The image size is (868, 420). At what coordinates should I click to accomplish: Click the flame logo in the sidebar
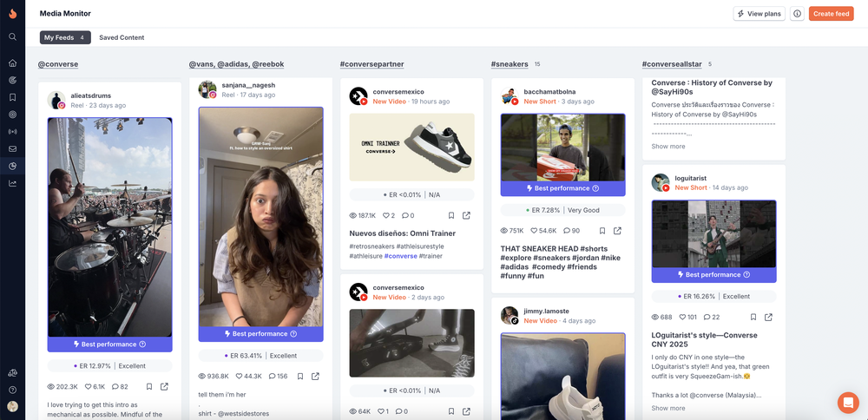pyautogui.click(x=13, y=14)
